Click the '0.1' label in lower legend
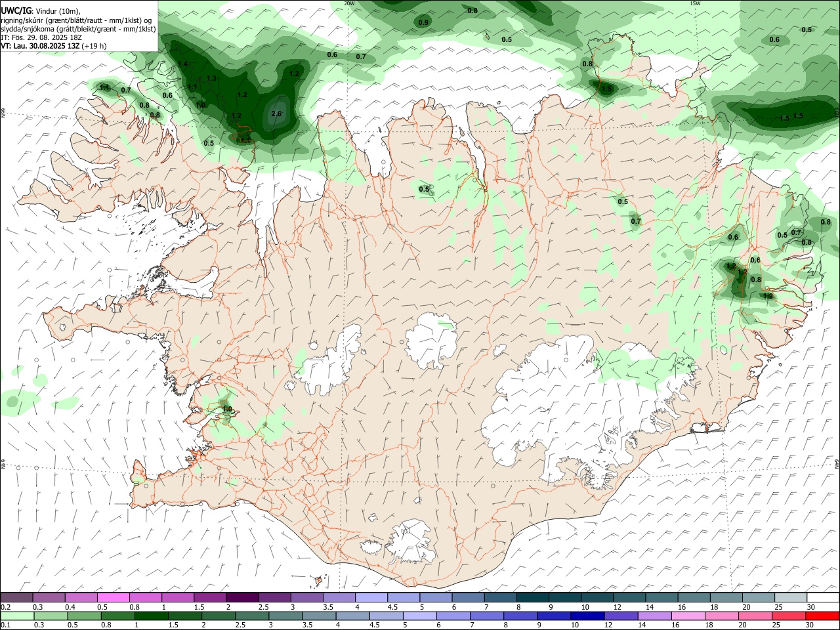 (6, 625)
